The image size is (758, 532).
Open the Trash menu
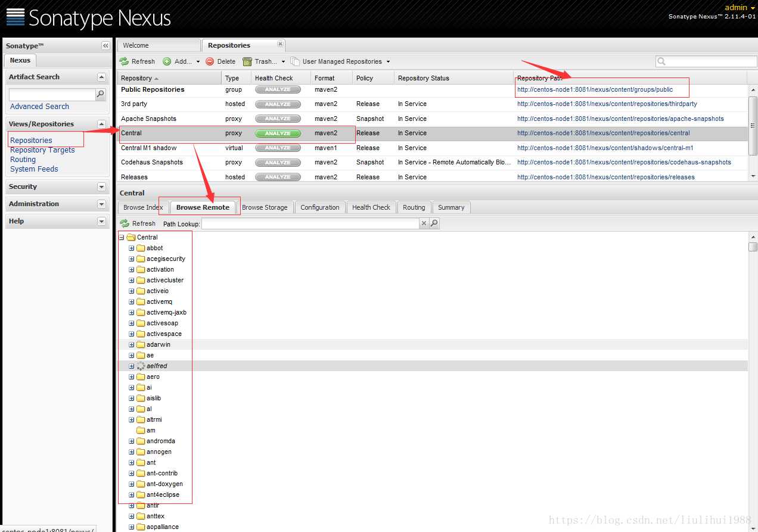(x=263, y=61)
